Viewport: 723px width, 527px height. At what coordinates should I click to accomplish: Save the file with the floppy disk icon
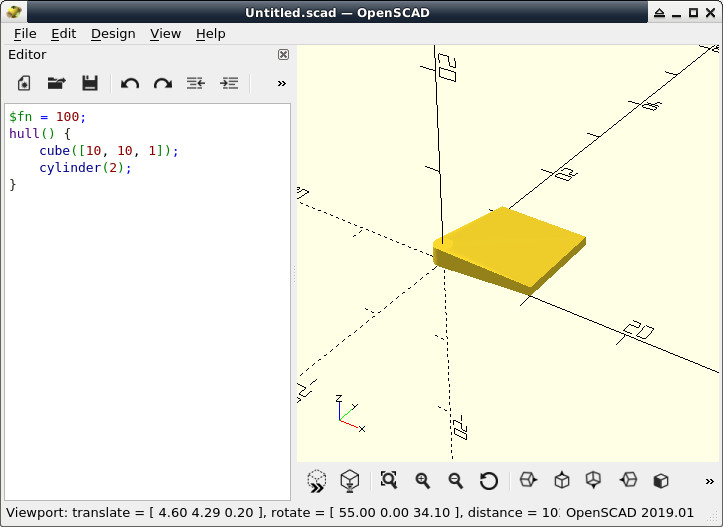click(90, 83)
